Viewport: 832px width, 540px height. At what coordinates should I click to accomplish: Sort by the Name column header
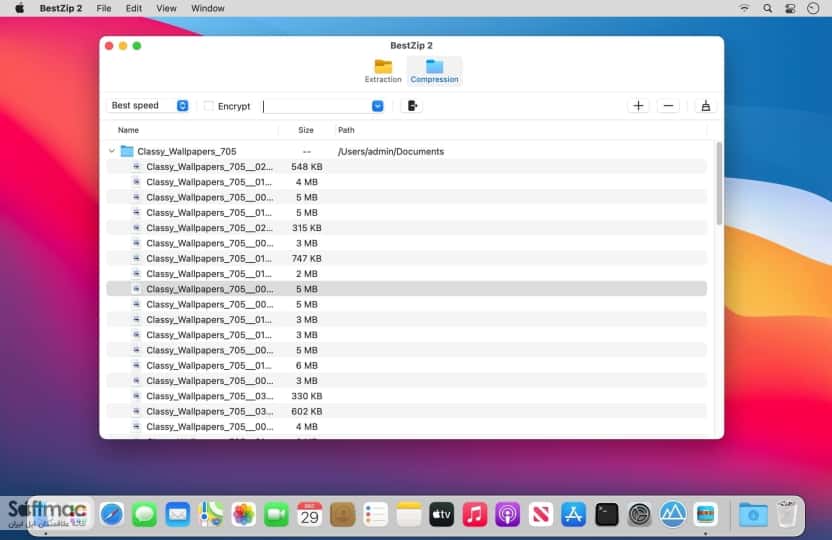[128, 130]
